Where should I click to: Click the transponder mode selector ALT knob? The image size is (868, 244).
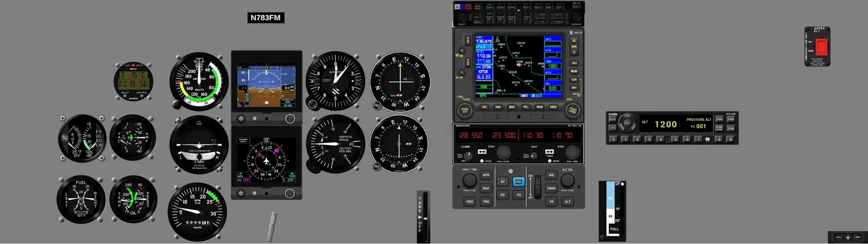(627, 122)
